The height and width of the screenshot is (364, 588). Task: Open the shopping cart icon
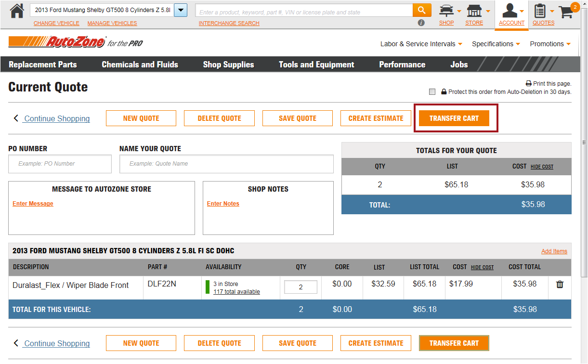click(566, 12)
